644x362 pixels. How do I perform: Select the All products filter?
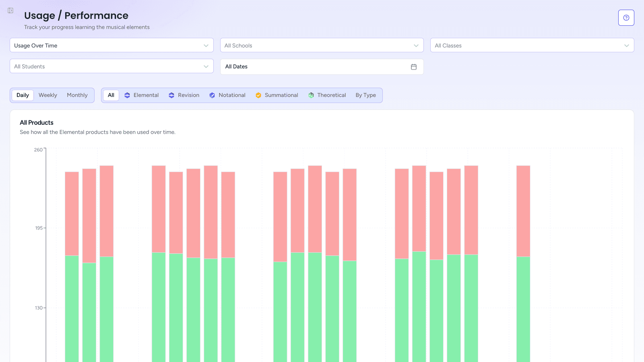click(111, 95)
